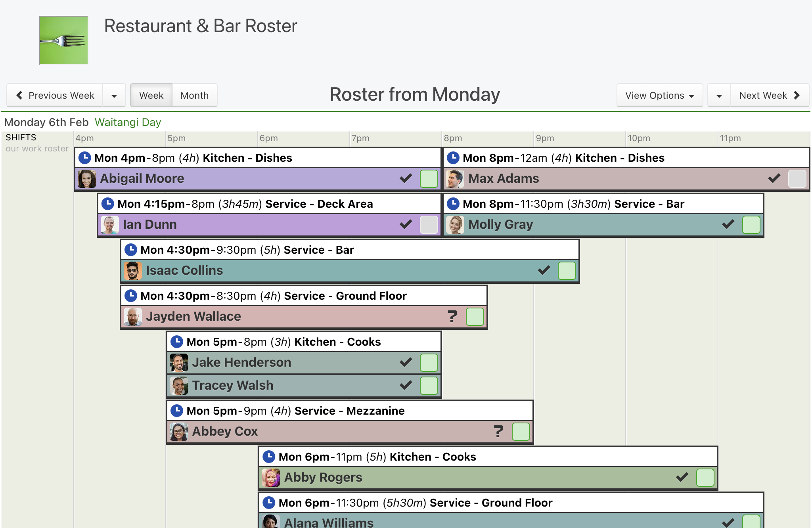Screen dimensions: 812x528
Task: Open Mon 5pm-9pm Service Mezzanine shift header
Action: [350, 411]
